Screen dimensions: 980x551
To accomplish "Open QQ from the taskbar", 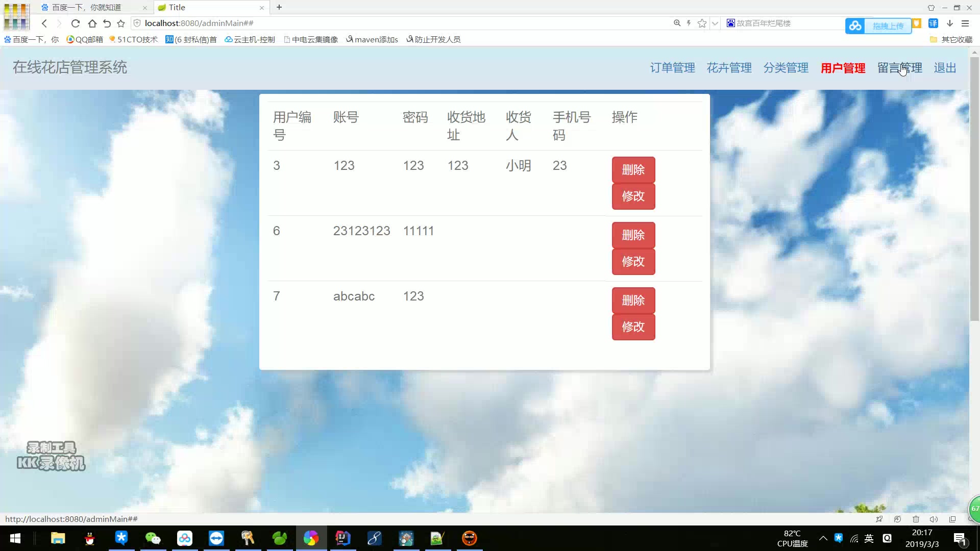I will 90,538.
